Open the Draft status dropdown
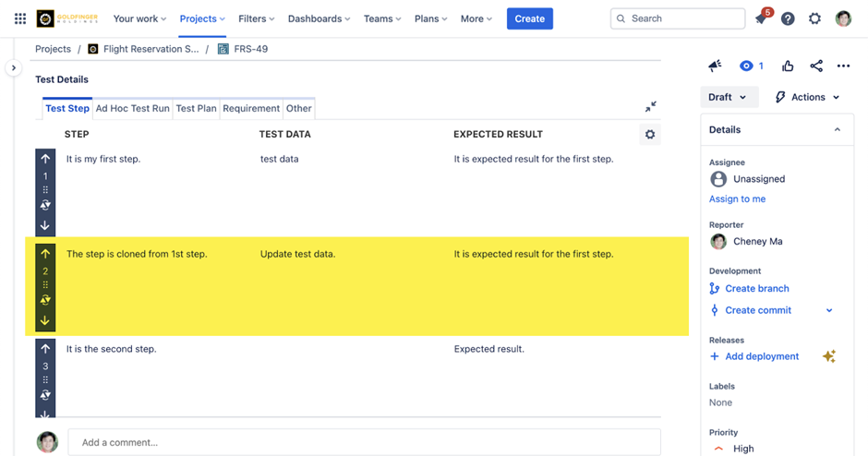868x456 pixels. (729, 97)
